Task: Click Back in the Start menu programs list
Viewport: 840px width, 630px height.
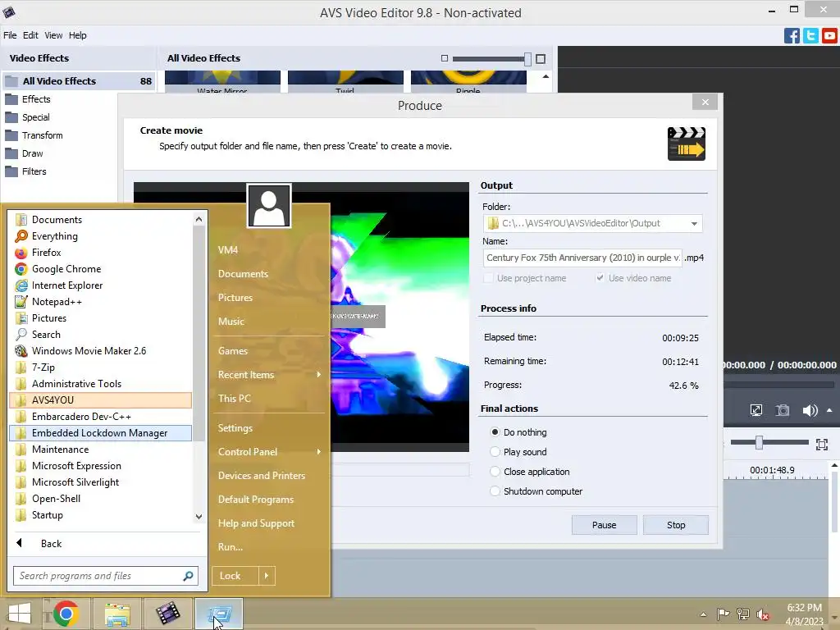Action: pyautogui.click(x=51, y=544)
